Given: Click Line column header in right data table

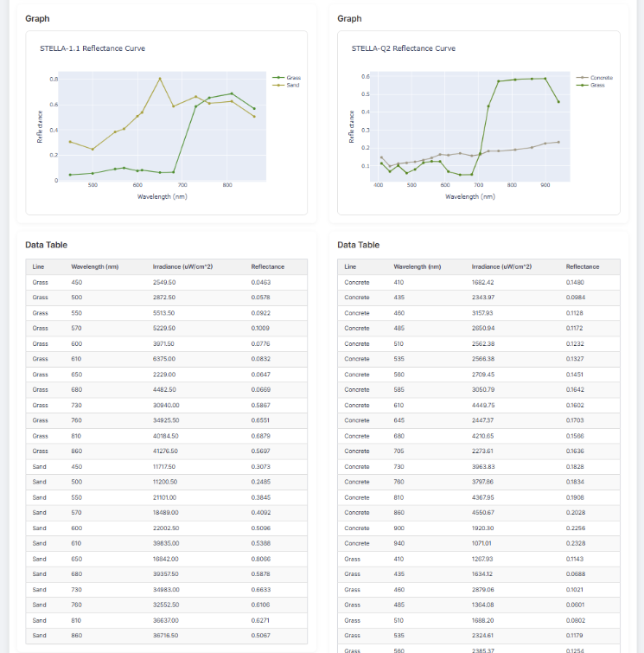Looking at the screenshot, I should pos(350,266).
